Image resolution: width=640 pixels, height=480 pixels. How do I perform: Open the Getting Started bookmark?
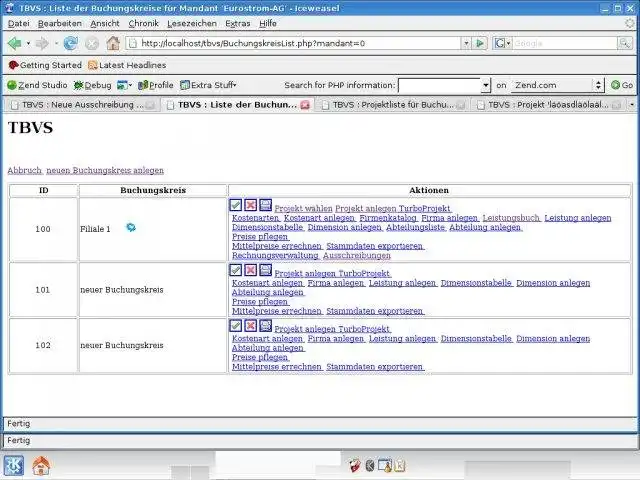45,65
